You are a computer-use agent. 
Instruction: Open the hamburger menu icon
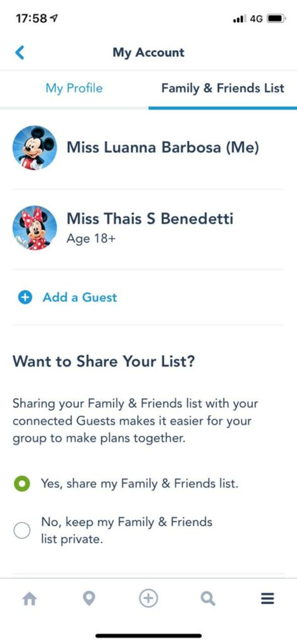point(267,599)
